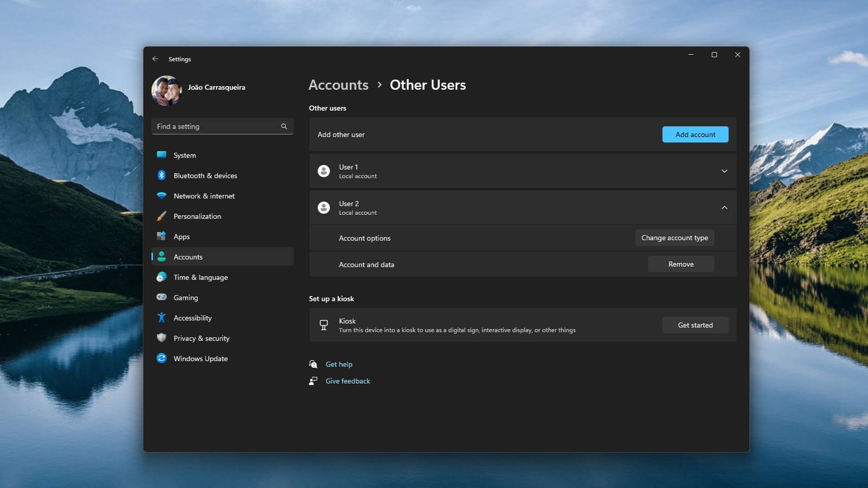Click the Personalization paintbrush icon

point(162,216)
